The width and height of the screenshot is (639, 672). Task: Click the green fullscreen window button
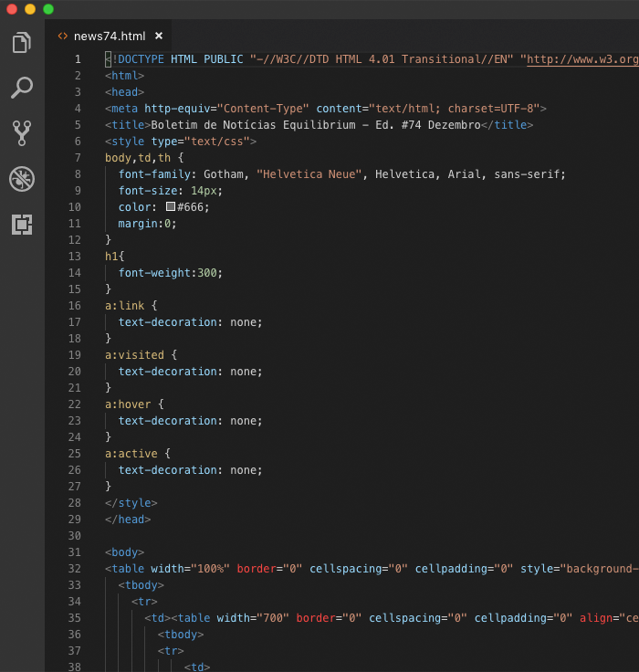tap(48, 9)
